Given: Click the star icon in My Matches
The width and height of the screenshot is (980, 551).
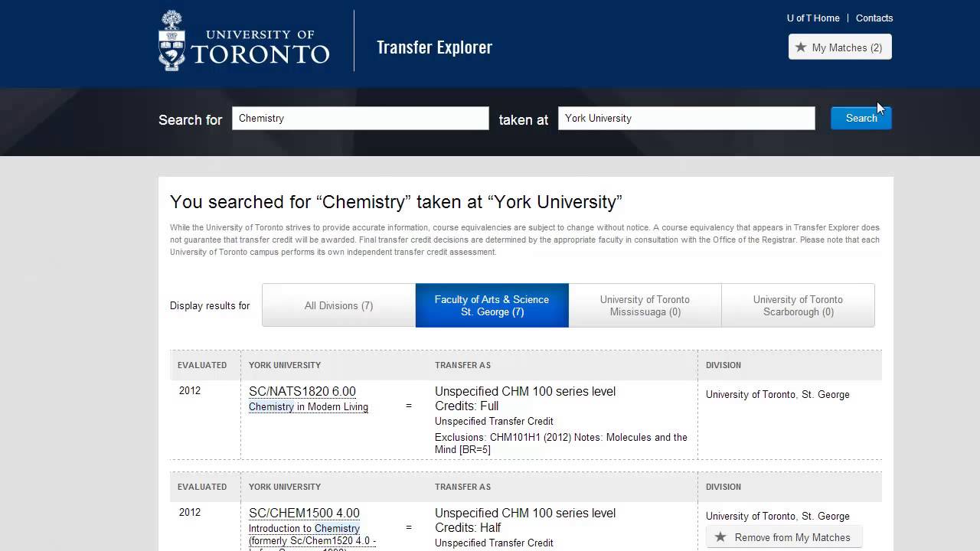Looking at the screenshot, I should click(x=801, y=47).
